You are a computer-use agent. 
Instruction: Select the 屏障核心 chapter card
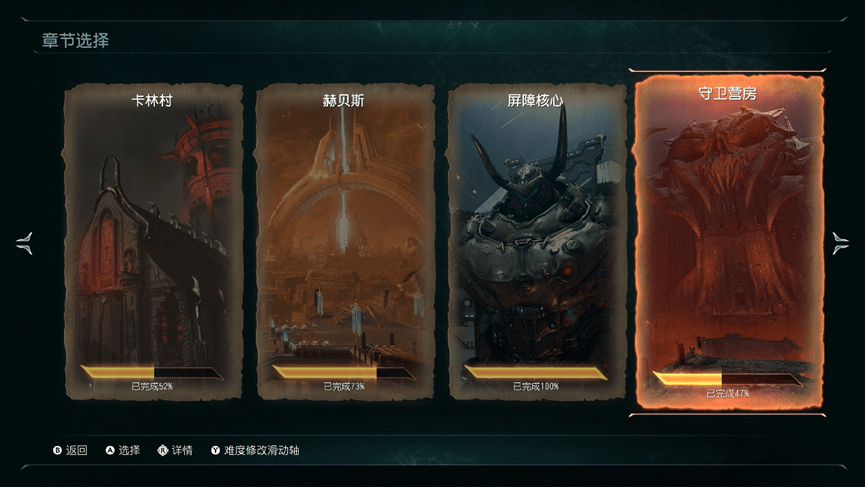(x=536, y=242)
